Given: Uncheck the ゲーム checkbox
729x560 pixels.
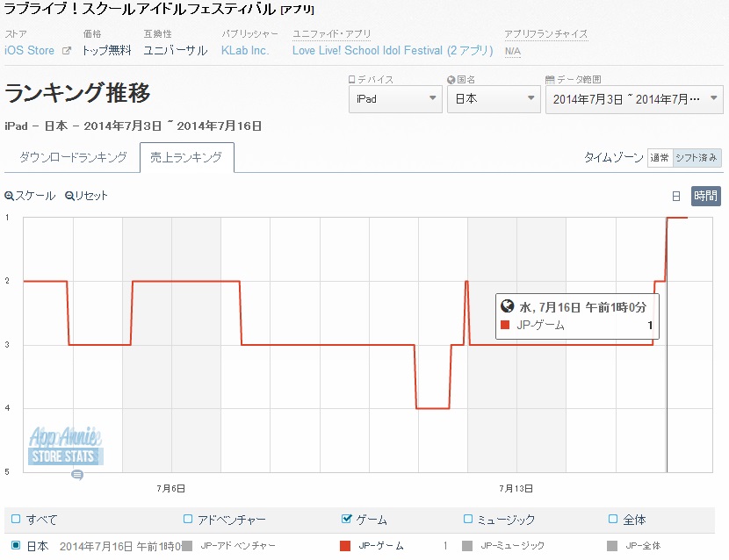Looking at the screenshot, I should coord(346,519).
